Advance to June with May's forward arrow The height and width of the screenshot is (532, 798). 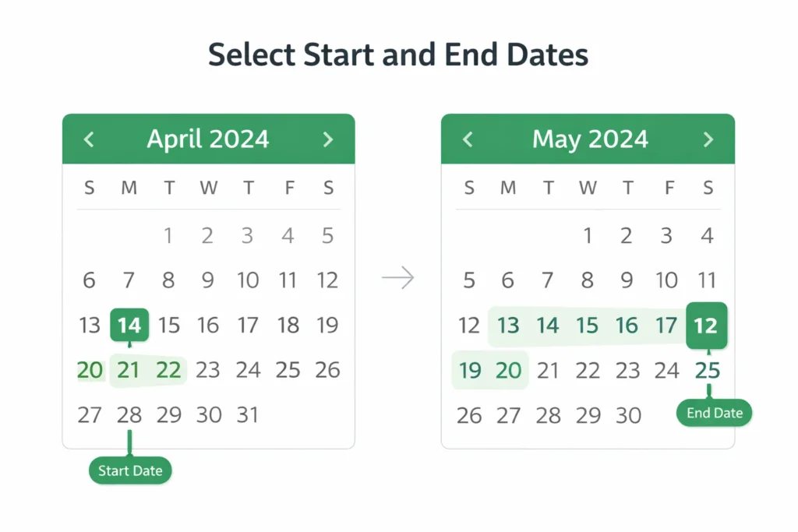708,139
